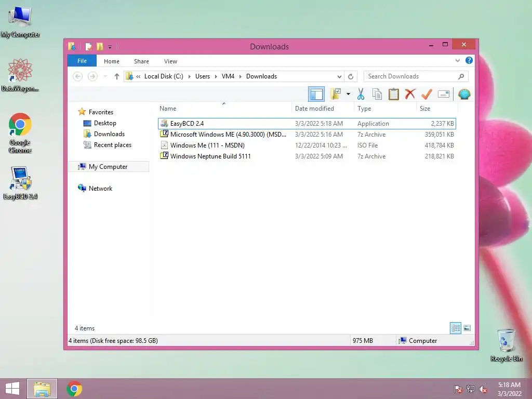Click the Copy icon in toolbar
Screen dimensions: 532x399
point(377,94)
